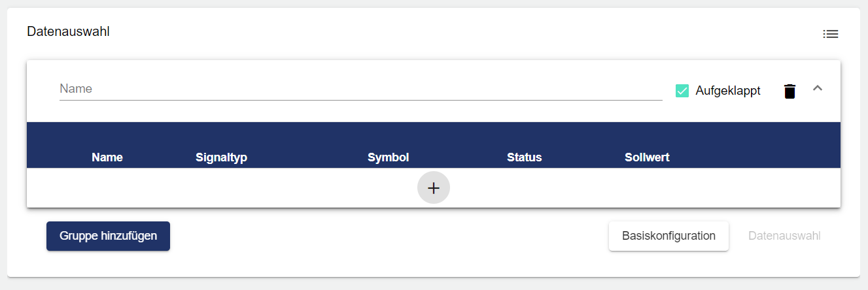This screenshot has height=290, width=868.
Task: Click the empty space between trash icon and chevron
Action: point(804,91)
